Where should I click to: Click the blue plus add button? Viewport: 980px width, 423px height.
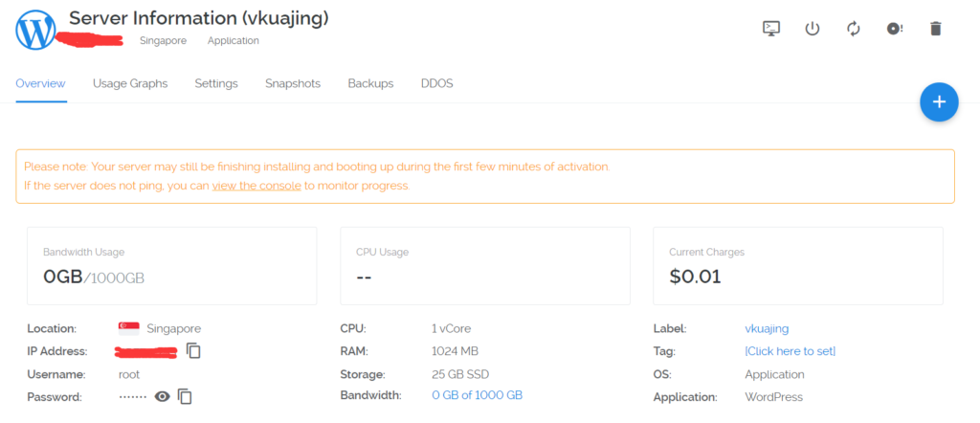tap(939, 102)
